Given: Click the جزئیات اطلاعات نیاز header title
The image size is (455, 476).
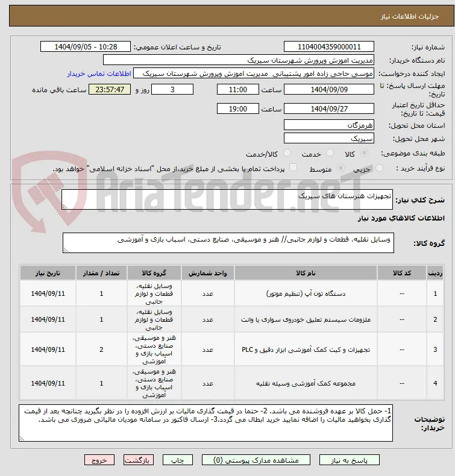Looking at the screenshot, I should click(x=409, y=16).
